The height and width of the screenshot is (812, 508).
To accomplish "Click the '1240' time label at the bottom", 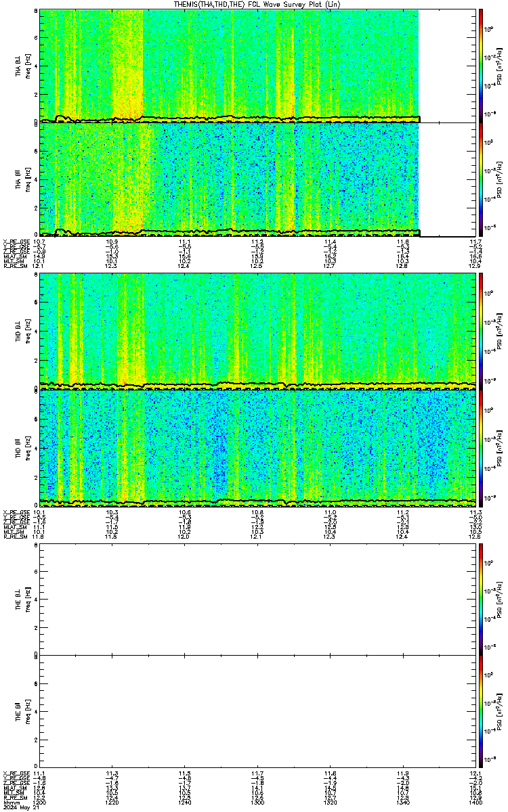I will (x=185, y=803).
